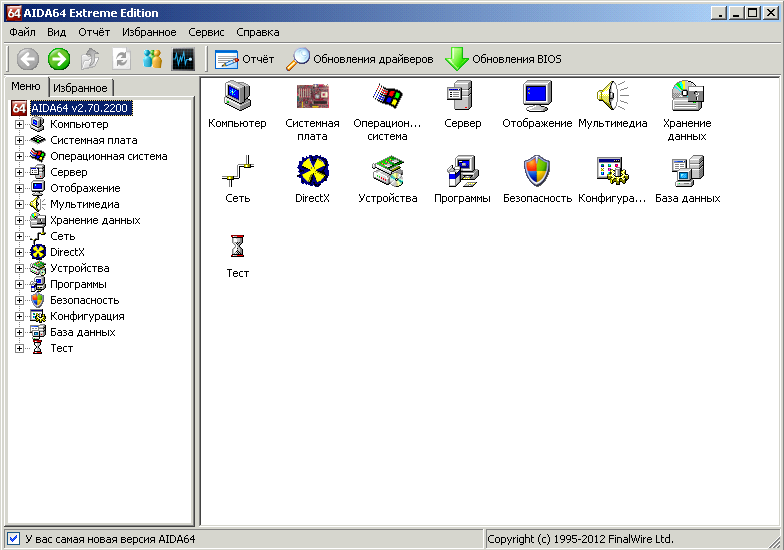Expand the Хранение данных tree node
The height and width of the screenshot is (550, 784).
click(19, 220)
